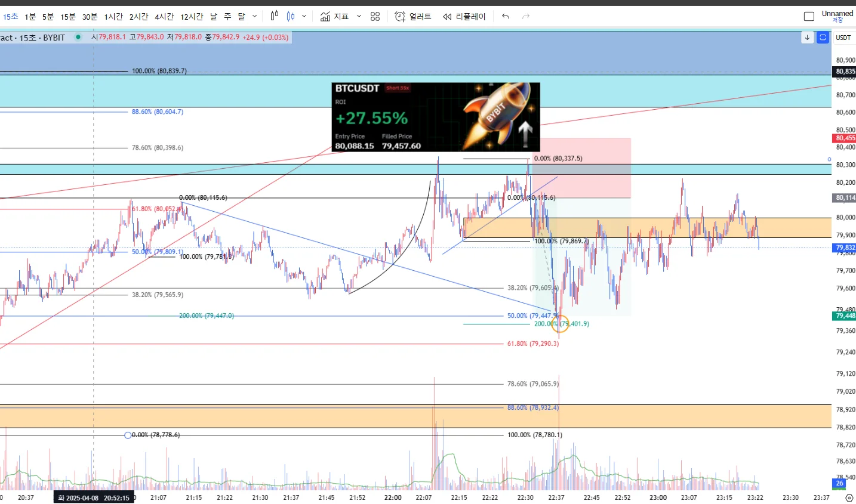
Task: Select the 1시간 timeframe
Action: coord(113,17)
